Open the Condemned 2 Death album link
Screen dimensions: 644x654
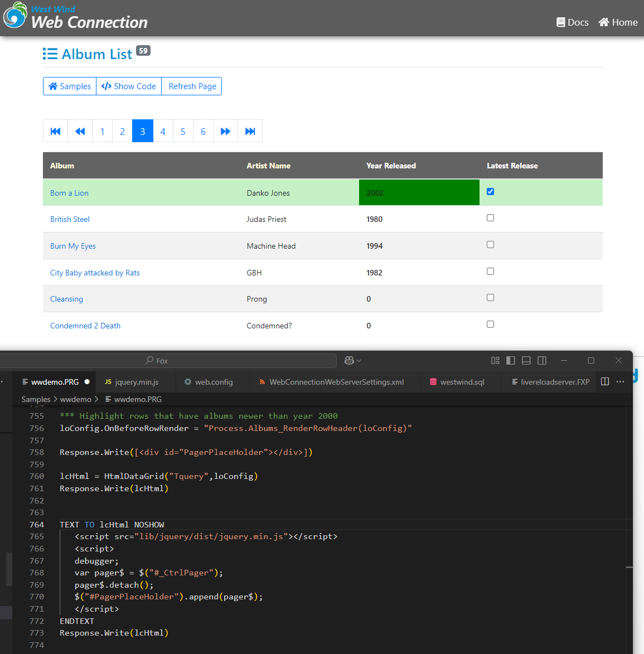(x=85, y=326)
